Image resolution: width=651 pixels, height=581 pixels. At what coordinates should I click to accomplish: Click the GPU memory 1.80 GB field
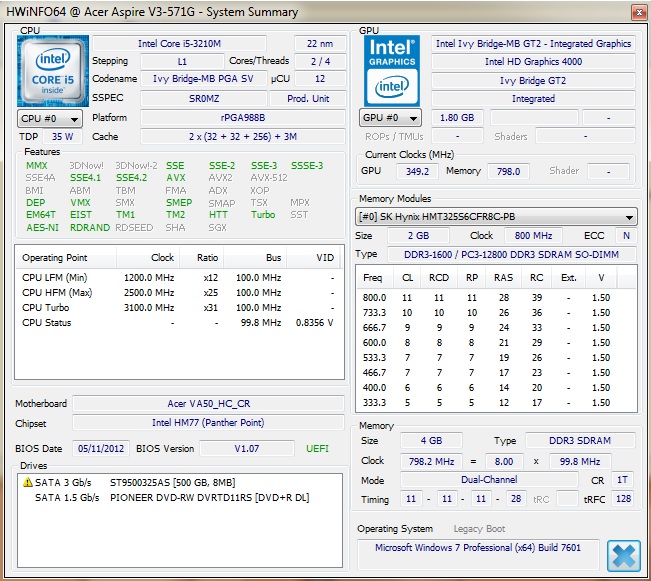point(457,118)
